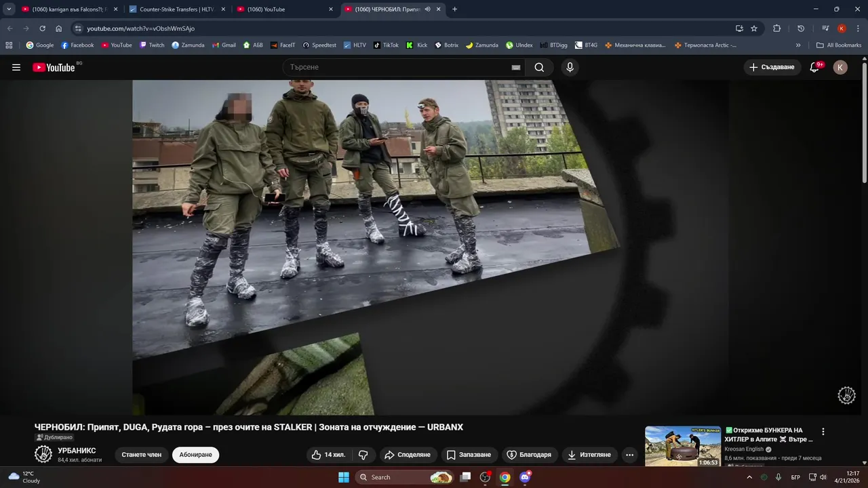Open YouTube notifications bell

tap(815, 67)
